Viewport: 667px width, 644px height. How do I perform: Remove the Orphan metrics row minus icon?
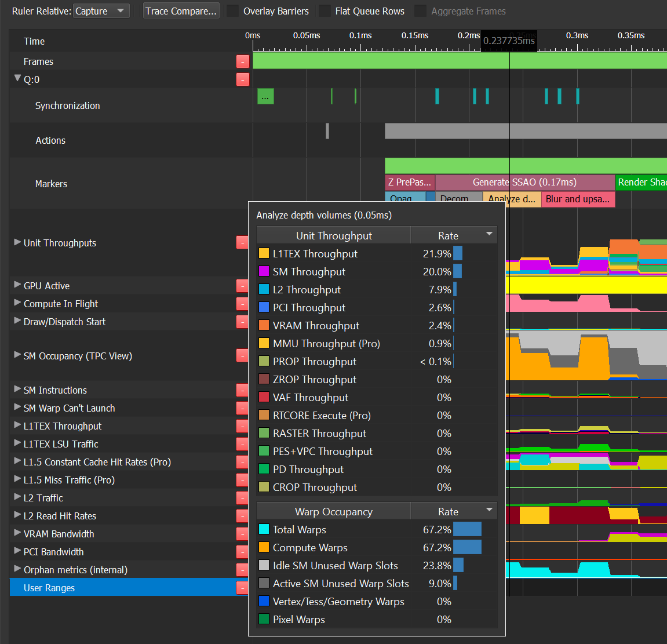(243, 569)
